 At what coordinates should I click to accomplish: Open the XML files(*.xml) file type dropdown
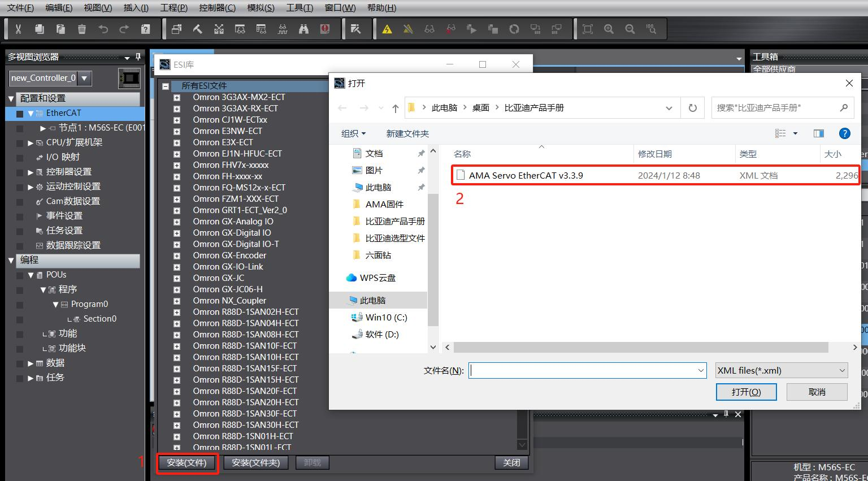click(x=782, y=371)
